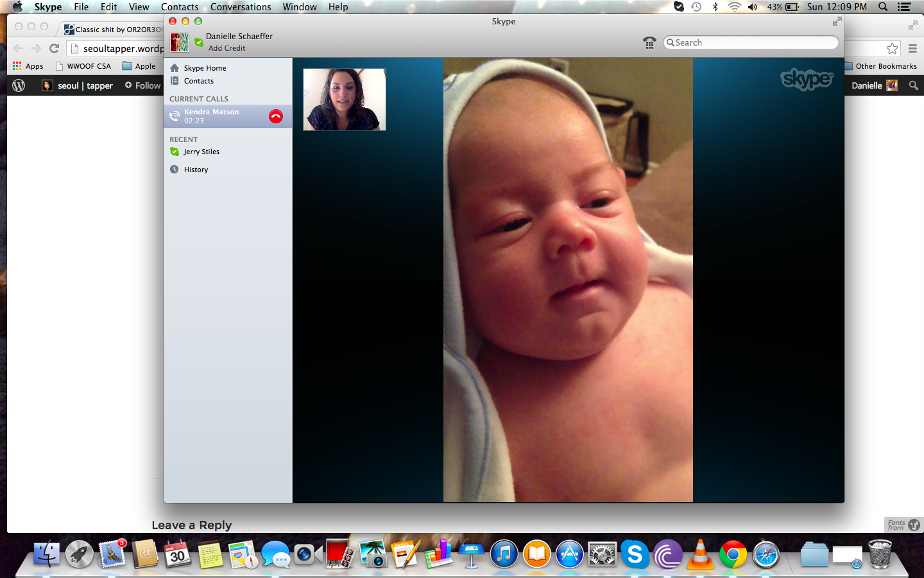Open the Skype dial pad
This screenshot has width=924, height=578.
click(x=649, y=43)
